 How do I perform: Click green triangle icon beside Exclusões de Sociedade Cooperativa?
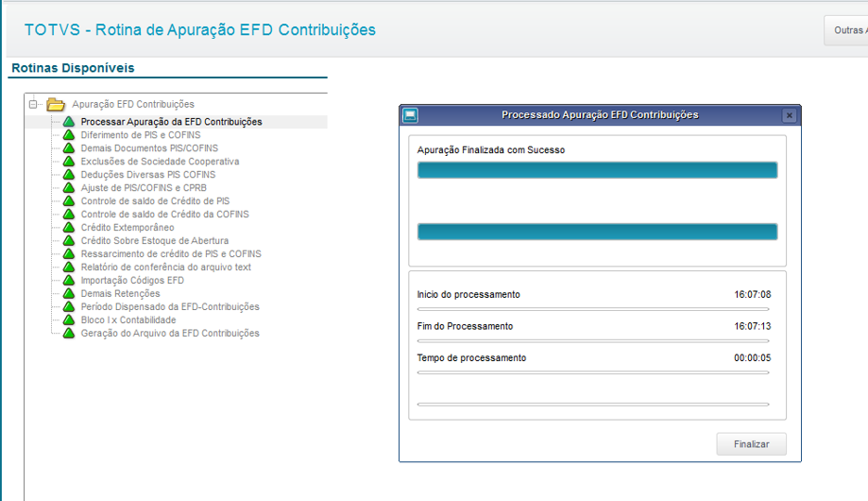click(x=69, y=162)
